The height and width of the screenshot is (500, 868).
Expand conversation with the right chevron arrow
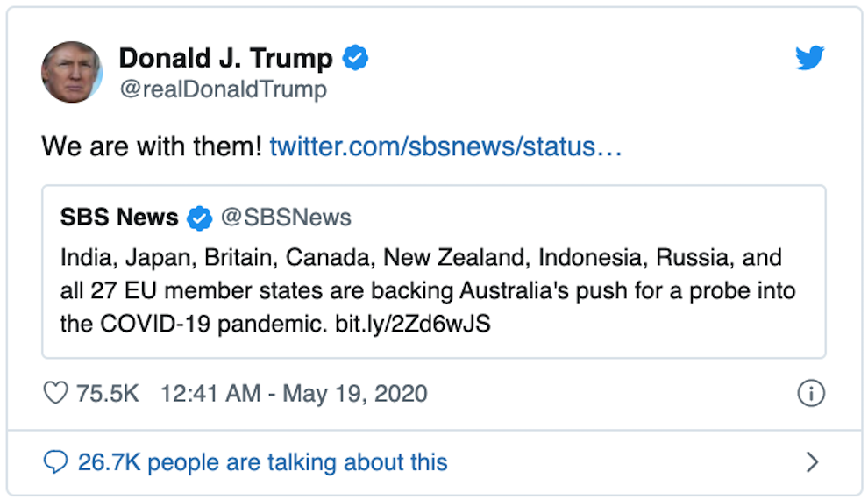tap(812, 462)
